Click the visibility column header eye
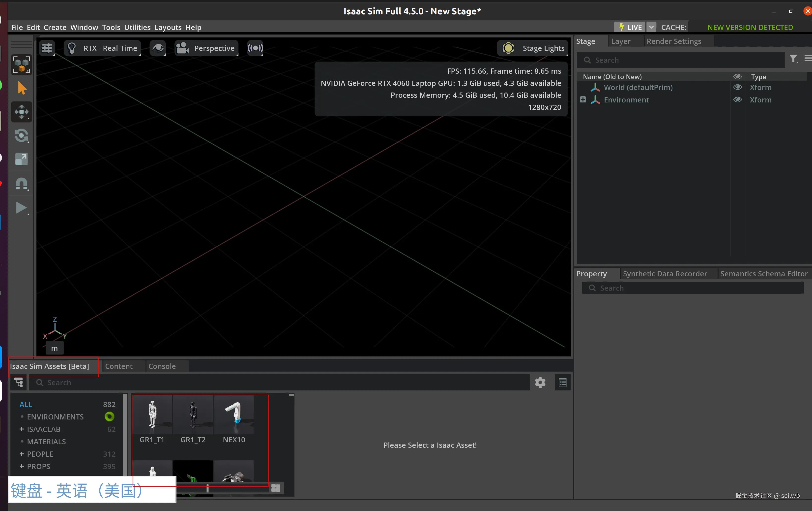This screenshot has height=511, width=812. pyautogui.click(x=737, y=77)
